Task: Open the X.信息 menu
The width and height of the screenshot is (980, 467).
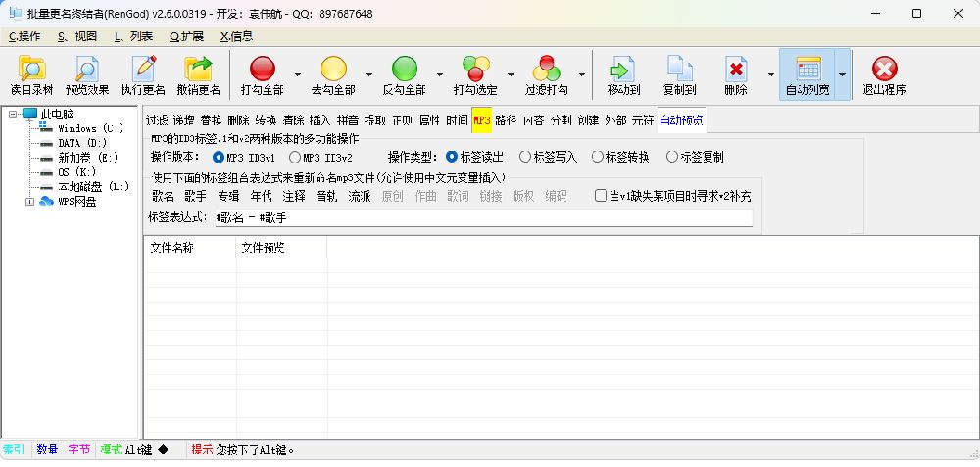Action: pos(236,36)
